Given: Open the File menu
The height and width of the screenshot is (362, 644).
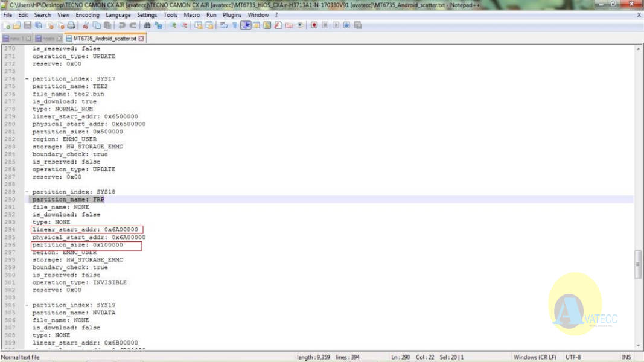Looking at the screenshot, I should click(8, 14).
